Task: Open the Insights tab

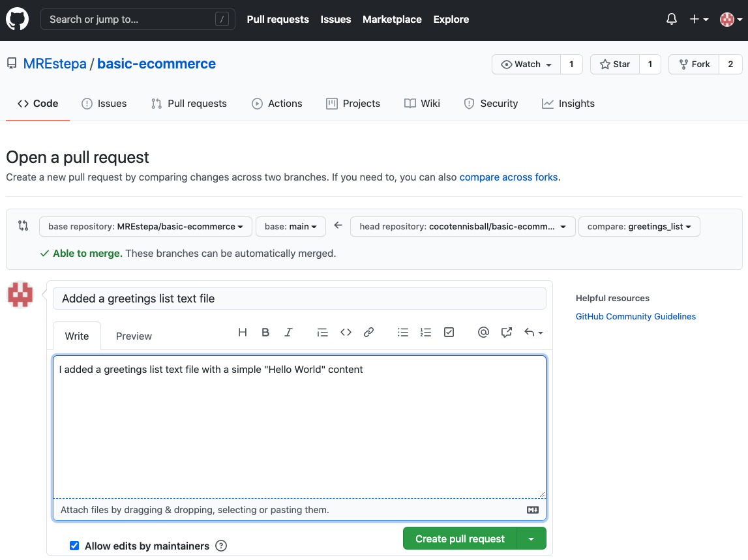Action: [568, 104]
